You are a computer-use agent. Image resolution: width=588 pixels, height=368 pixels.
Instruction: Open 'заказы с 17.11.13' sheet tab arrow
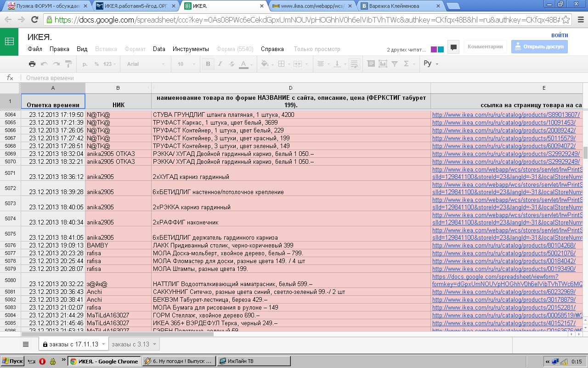[x=103, y=344]
